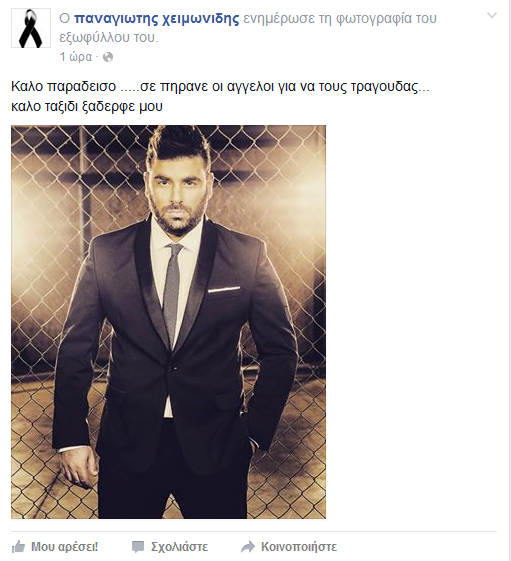Open the '1 ώρα' timestamp link
The height and width of the screenshot is (561, 511).
76,57
